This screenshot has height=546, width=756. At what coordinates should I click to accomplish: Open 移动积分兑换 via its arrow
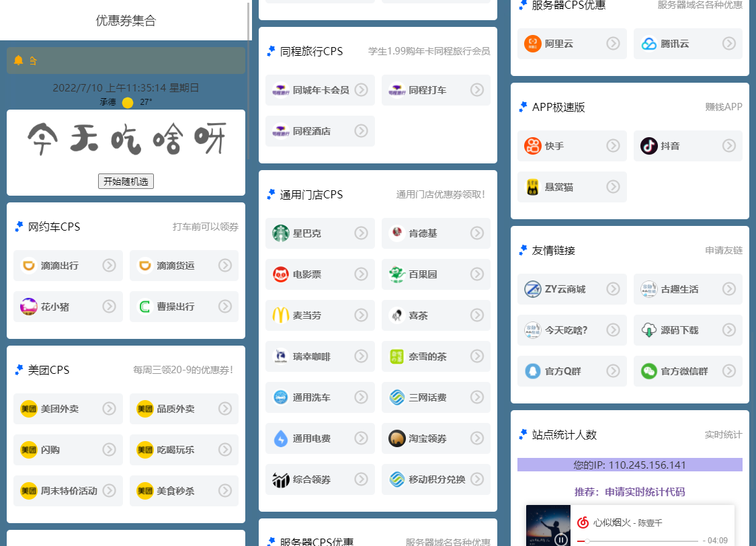(x=477, y=479)
